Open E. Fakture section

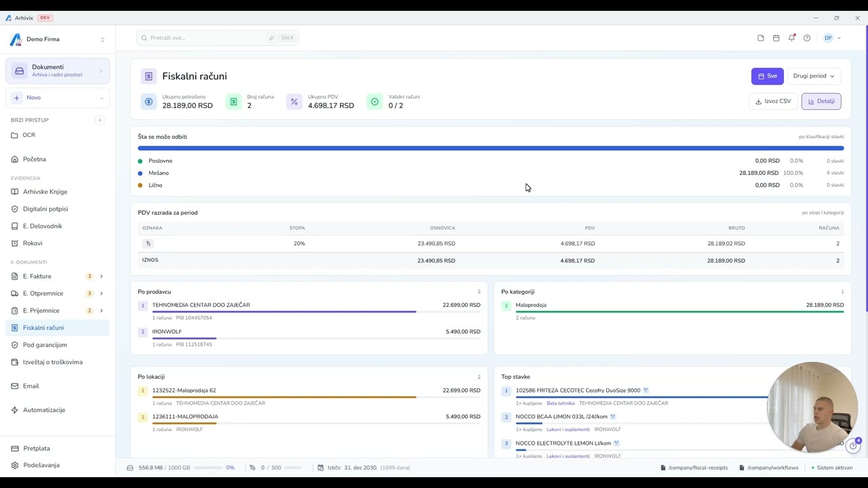(37, 277)
